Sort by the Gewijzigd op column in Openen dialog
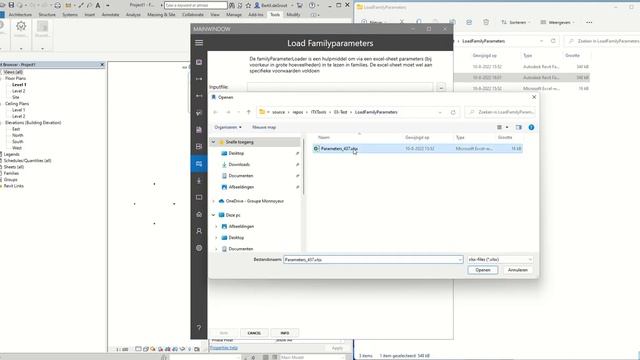This screenshot has width=640, height=360. coord(417,138)
